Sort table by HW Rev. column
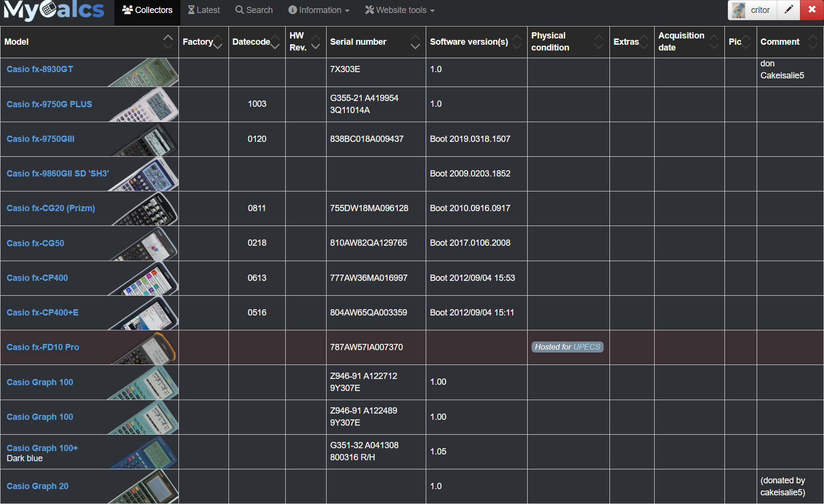 click(x=306, y=42)
